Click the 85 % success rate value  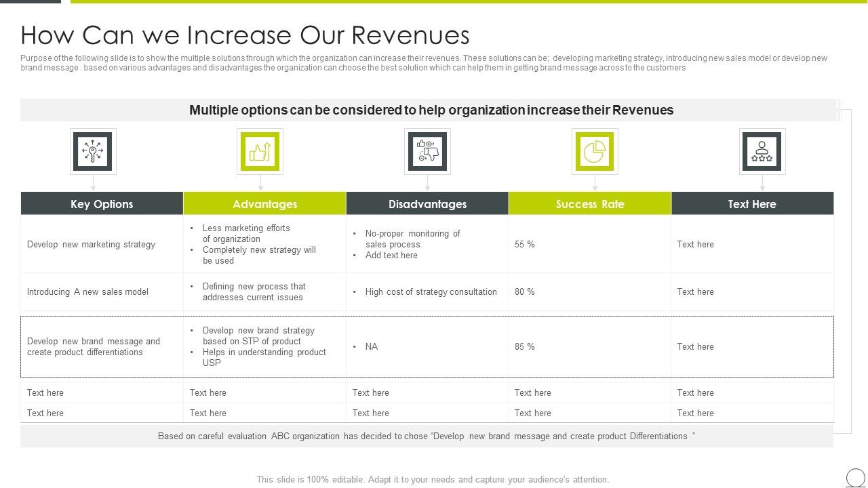(x=525, y=347)
